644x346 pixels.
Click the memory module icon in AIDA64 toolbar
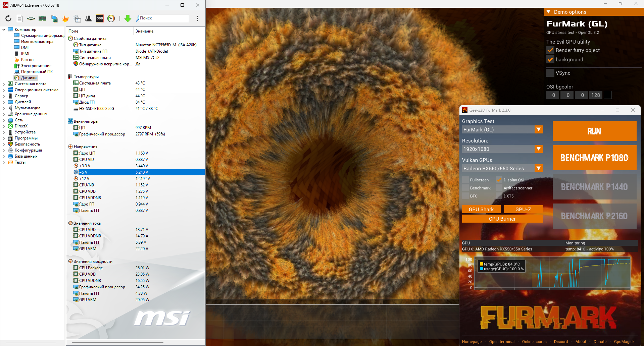point(43,18)
